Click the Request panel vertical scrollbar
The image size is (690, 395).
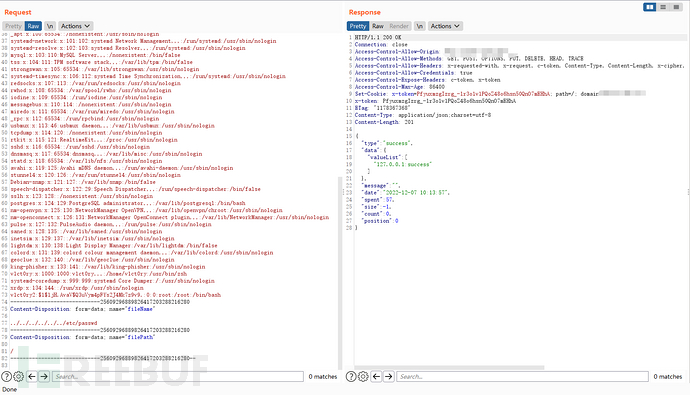(x=340, y=273)
